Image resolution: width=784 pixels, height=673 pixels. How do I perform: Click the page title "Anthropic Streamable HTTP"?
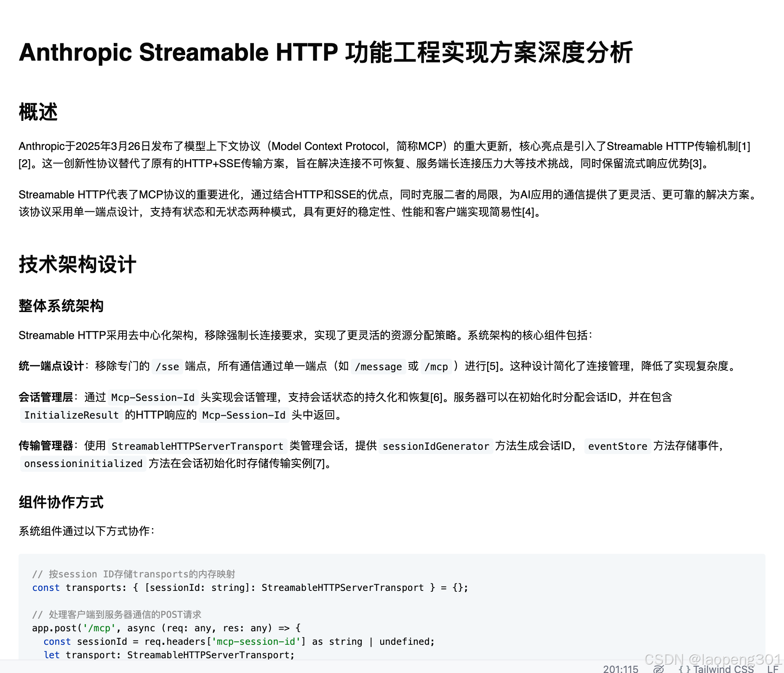point(179,52)
